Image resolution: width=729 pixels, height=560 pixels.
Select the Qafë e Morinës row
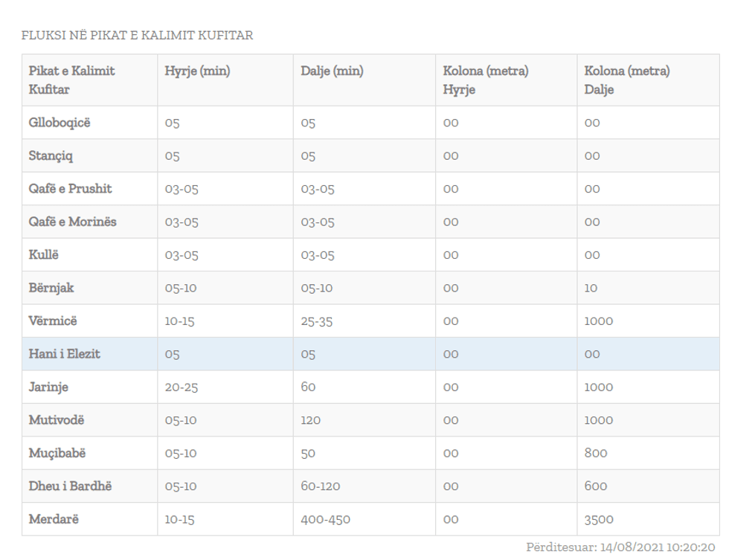(72, 222)
